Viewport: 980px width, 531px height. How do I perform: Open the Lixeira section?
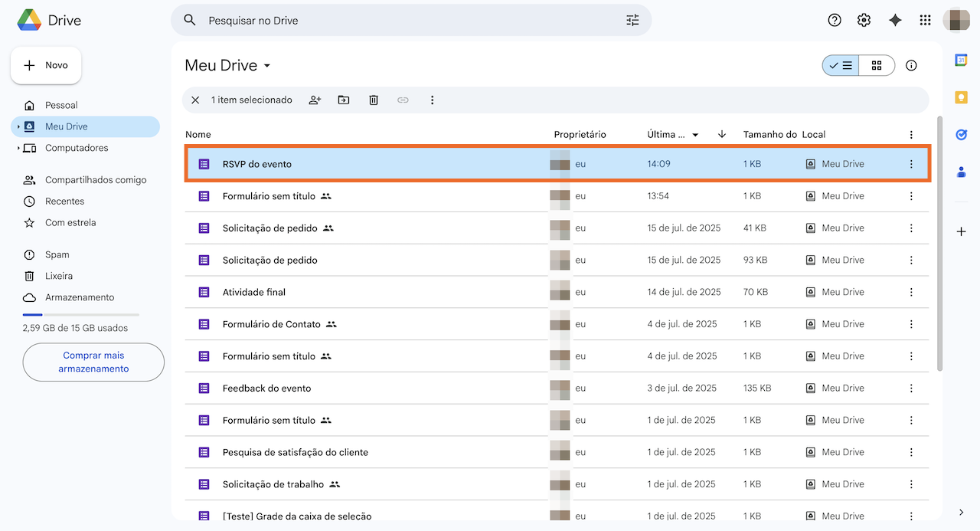[59, 276]
